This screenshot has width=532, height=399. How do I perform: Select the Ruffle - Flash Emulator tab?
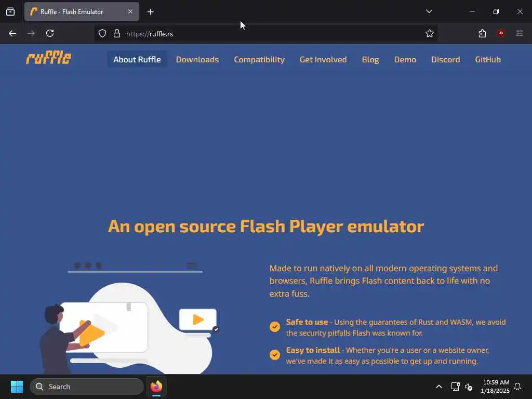82,11
